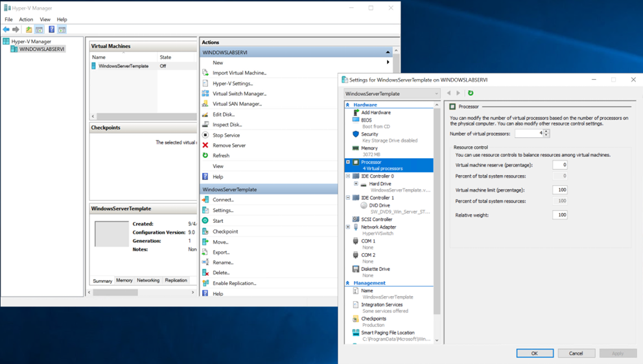Image resolution: width=643 pixels, height=364 pixels.
Task: Open Virtual Switch Manager
Action: (x=239, y=93)
